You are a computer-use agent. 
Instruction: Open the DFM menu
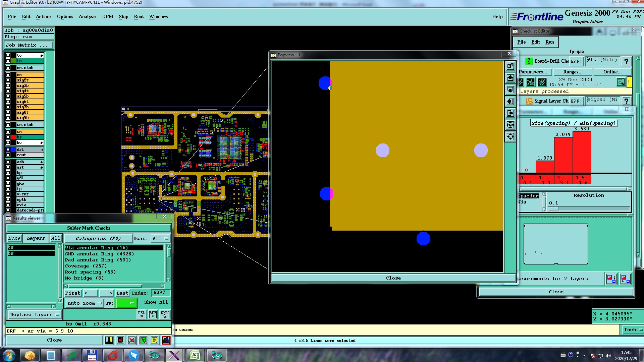(x=107, y=16)
